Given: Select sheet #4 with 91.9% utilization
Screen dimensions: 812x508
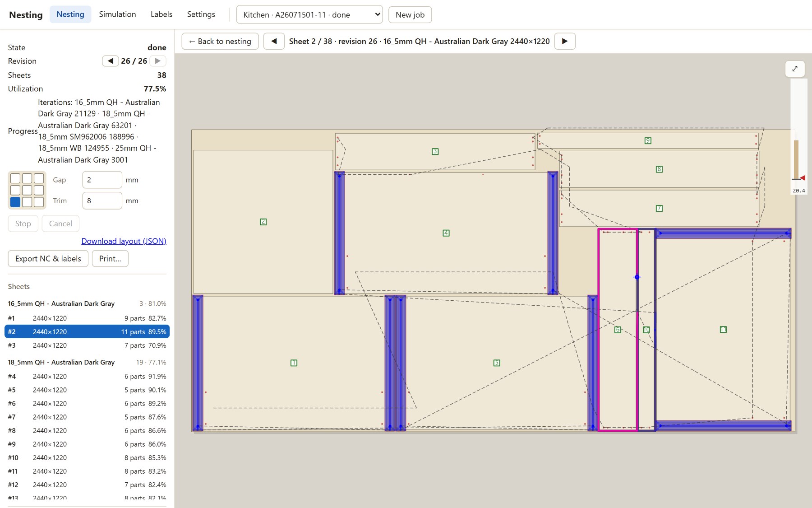Looking at the screenshot, I should click(x=87, y=377).
